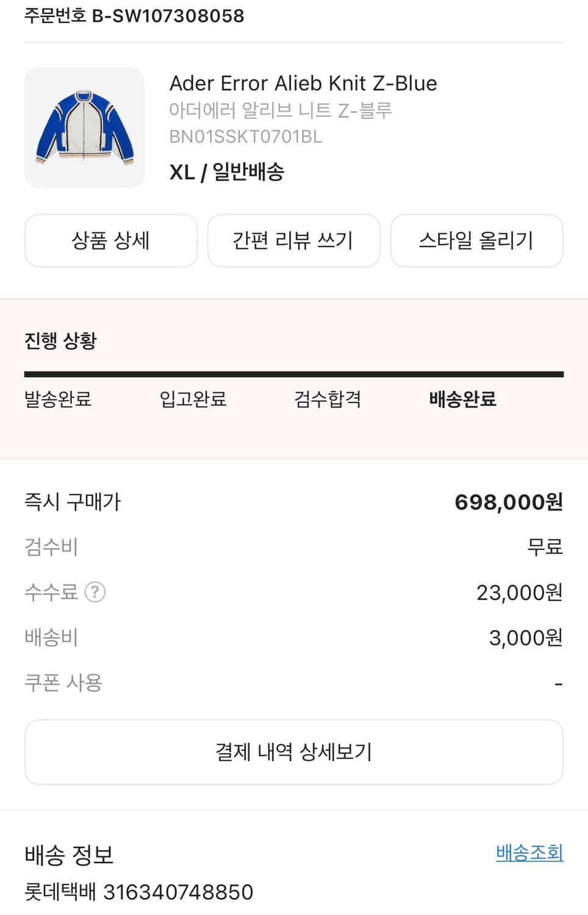This screenshot has height=915, width=588.
Task: Tap the model code BN01SSKT0701BL
Action: [x=245, y=137]
